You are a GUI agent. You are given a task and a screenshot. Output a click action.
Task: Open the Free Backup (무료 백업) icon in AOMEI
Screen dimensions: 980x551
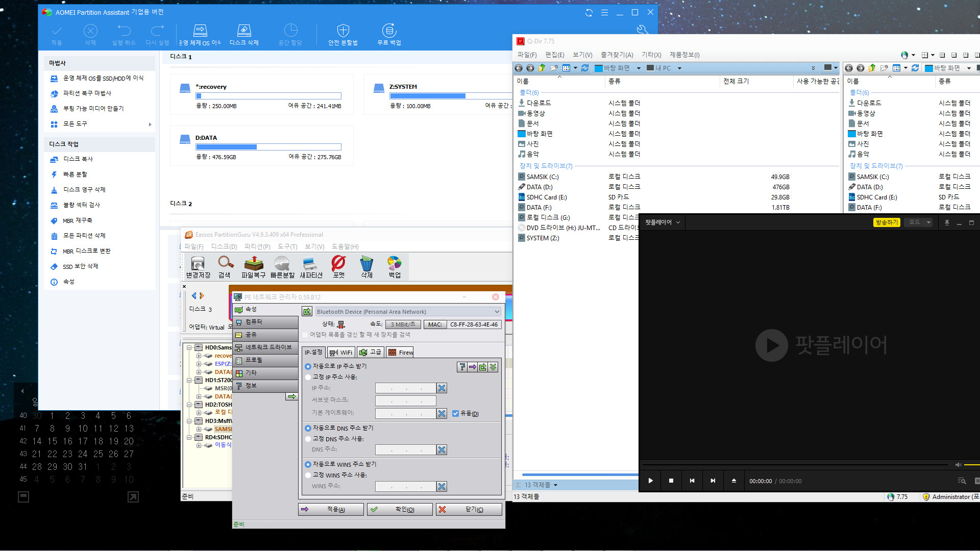(x=389, y=30)
